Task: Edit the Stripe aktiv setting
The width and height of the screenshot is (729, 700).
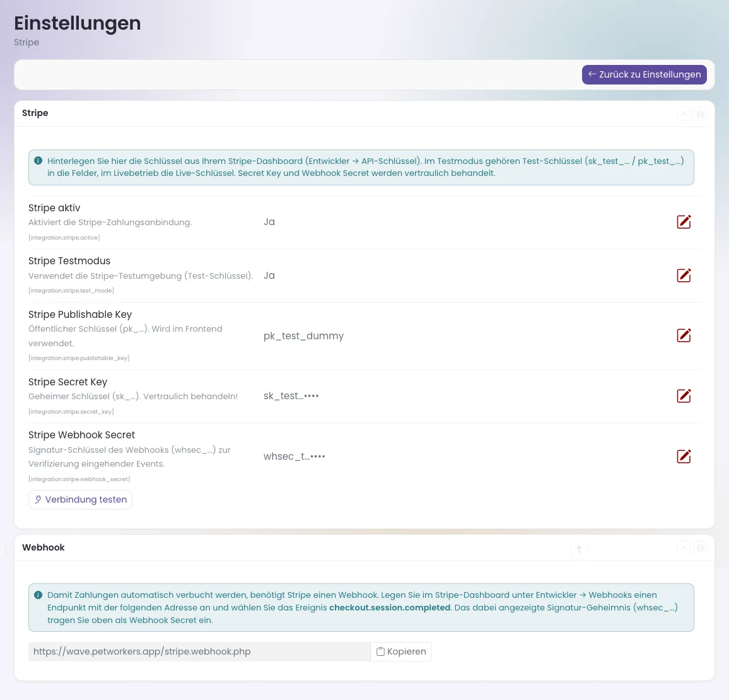Action: [x=684, y=222]
